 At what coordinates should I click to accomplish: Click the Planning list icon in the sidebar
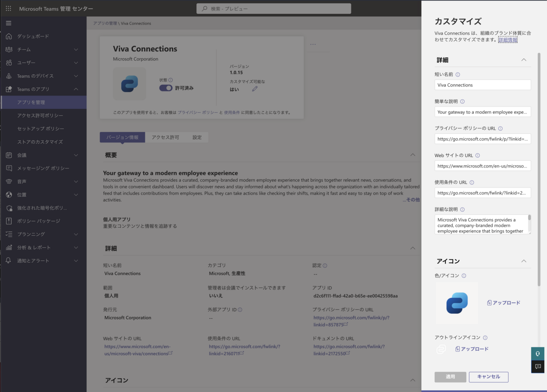point(9,234)
